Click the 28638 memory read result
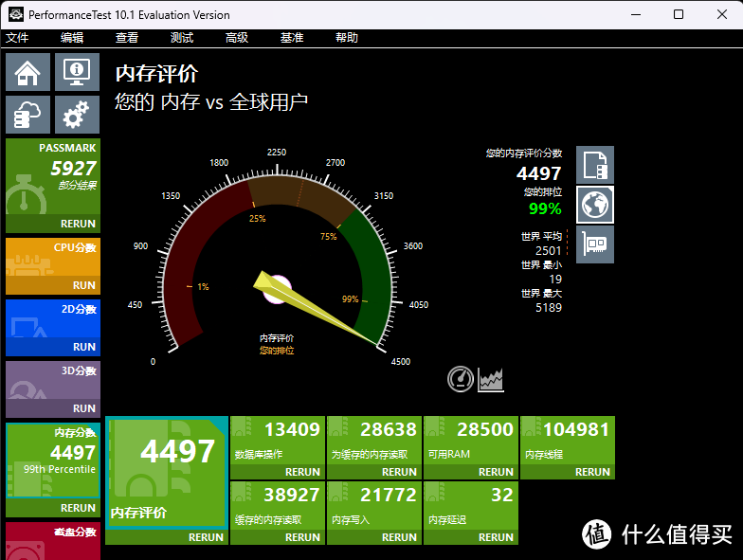 point(374,441)
